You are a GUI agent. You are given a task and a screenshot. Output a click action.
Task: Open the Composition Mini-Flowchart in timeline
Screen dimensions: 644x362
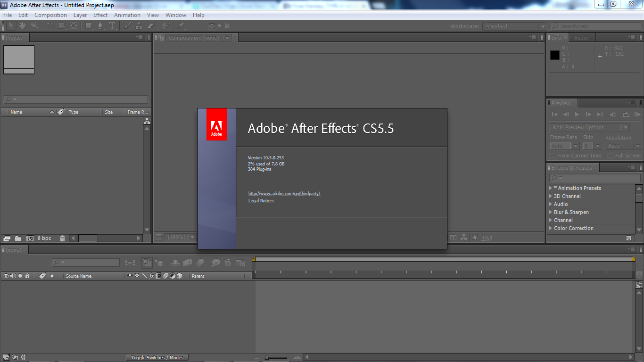[x=131, y=263]
